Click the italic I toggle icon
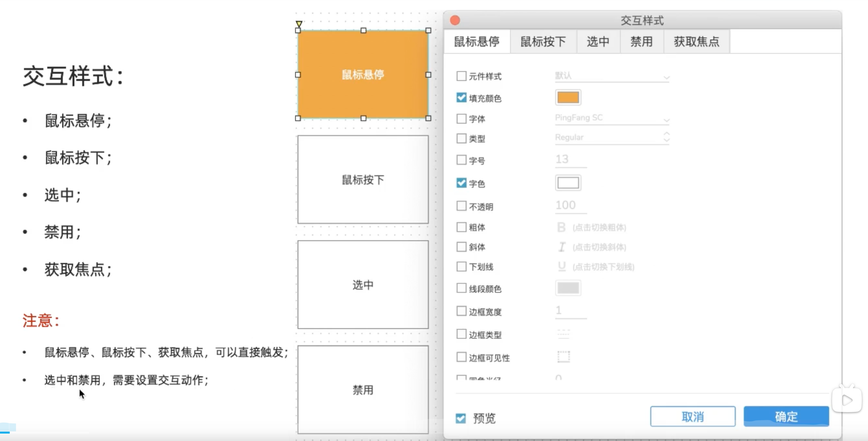 click(x=562, y=247)
